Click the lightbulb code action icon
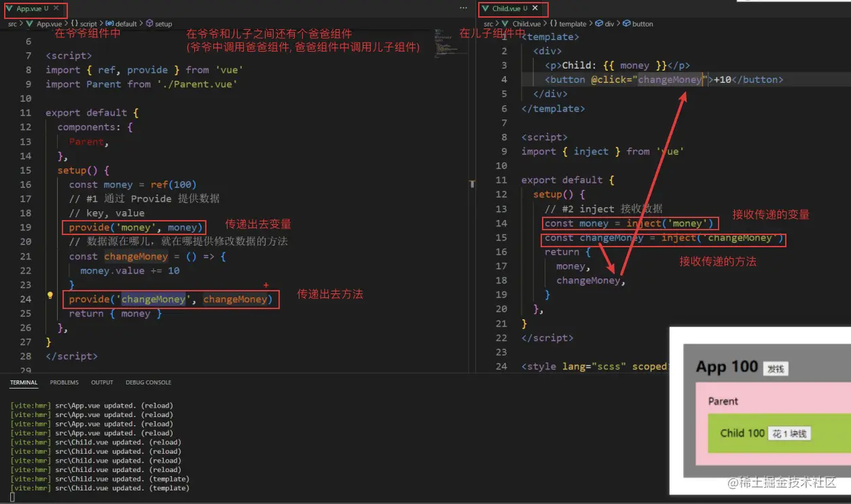 pyautogui.click(x=50, y=295)
